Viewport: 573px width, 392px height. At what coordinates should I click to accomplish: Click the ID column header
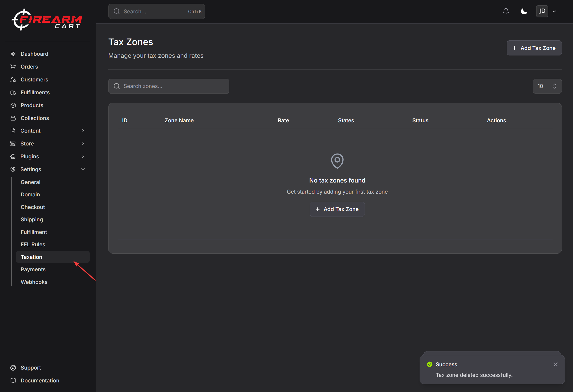[x=125, y=120]
